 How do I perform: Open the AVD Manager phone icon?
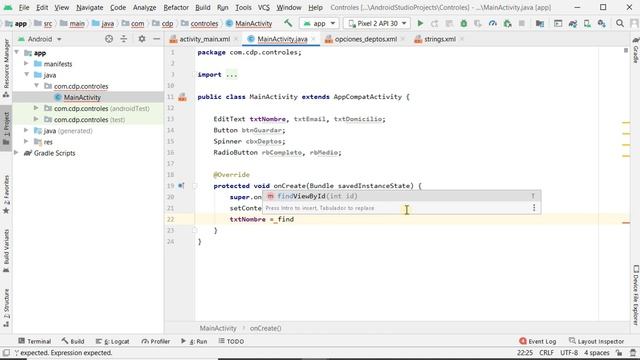click(587, 23)
